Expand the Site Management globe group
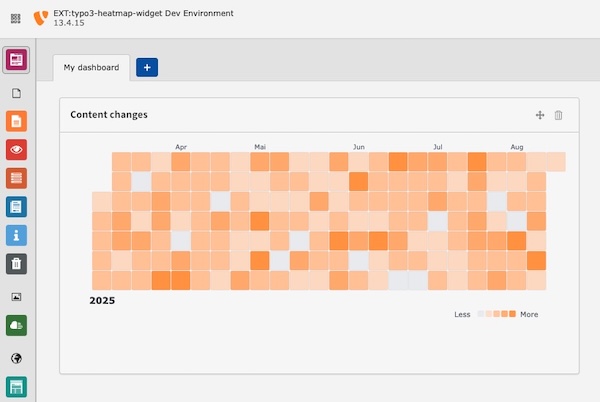Screen dimensions: 600x402 coord(16,358)
